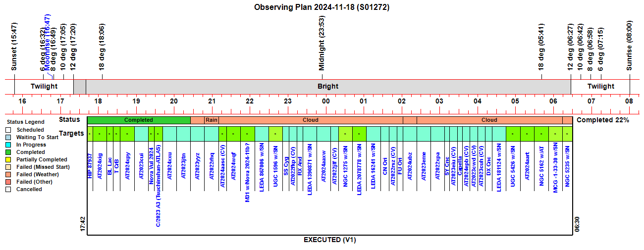
Task: Click the Failed (Missed Start) legend swatch
Action: click(8, 167)
